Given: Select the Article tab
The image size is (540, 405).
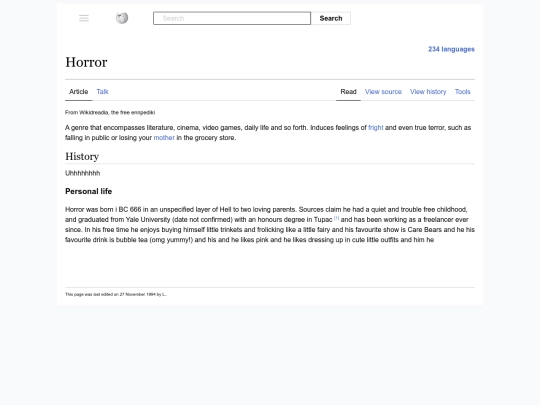Looking at the screenshot, I should click(x=79, y=92).
